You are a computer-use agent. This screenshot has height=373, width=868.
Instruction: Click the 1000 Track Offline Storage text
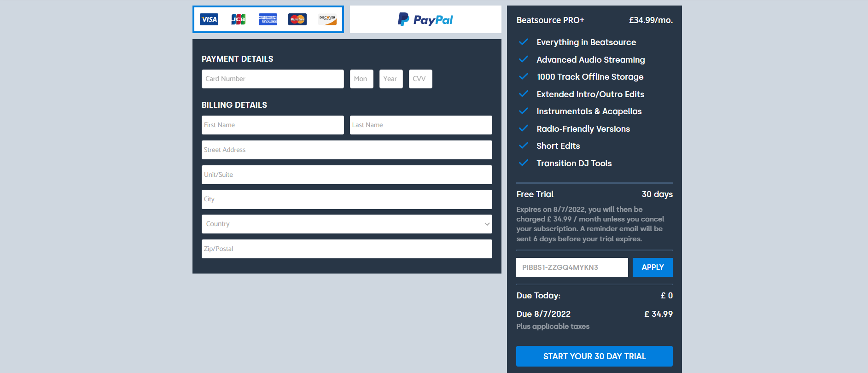click(x=590, y=77)
